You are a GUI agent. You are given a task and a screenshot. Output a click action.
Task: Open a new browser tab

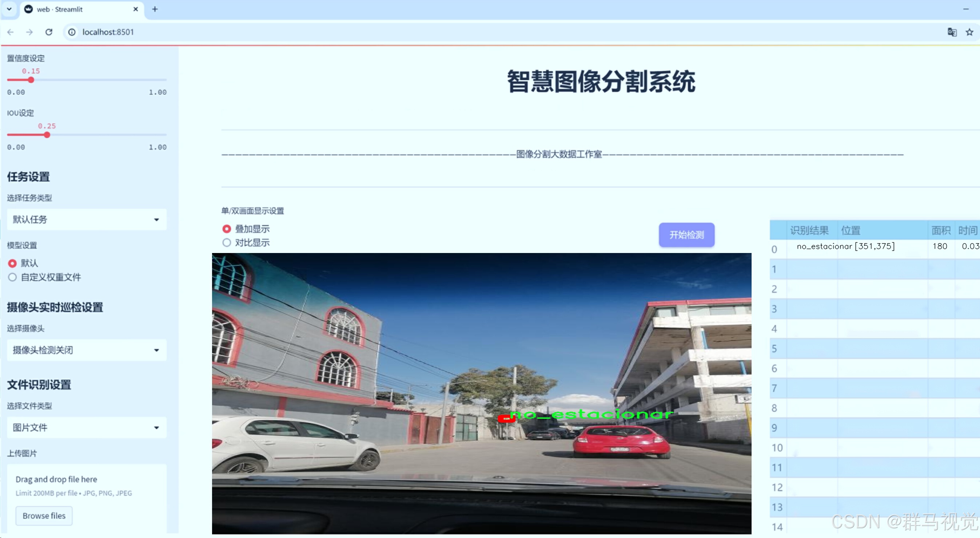pos(155,9)
